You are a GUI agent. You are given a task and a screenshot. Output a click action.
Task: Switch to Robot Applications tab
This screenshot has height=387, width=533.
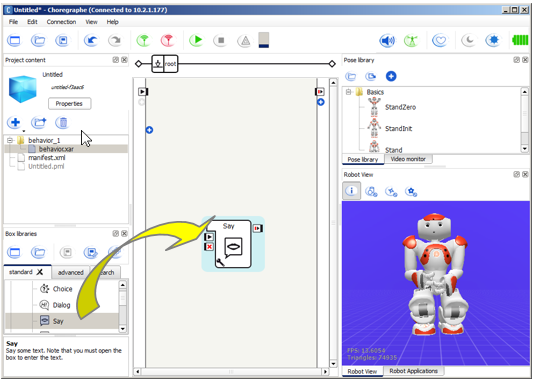(413, 371)
